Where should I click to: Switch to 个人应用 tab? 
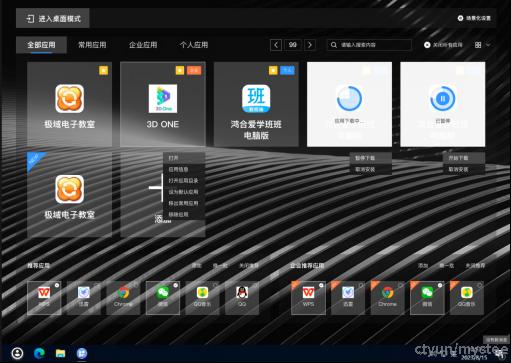[194, 45]
